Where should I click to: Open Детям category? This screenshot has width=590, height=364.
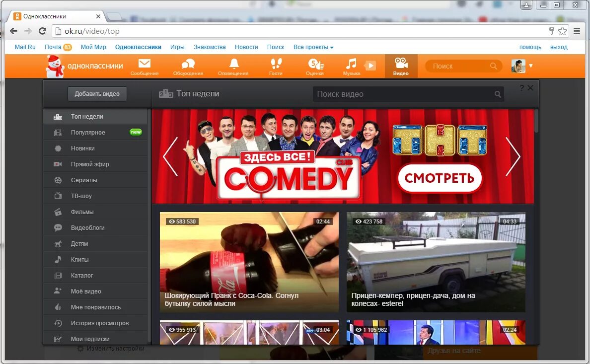click(x=95, y=243)
